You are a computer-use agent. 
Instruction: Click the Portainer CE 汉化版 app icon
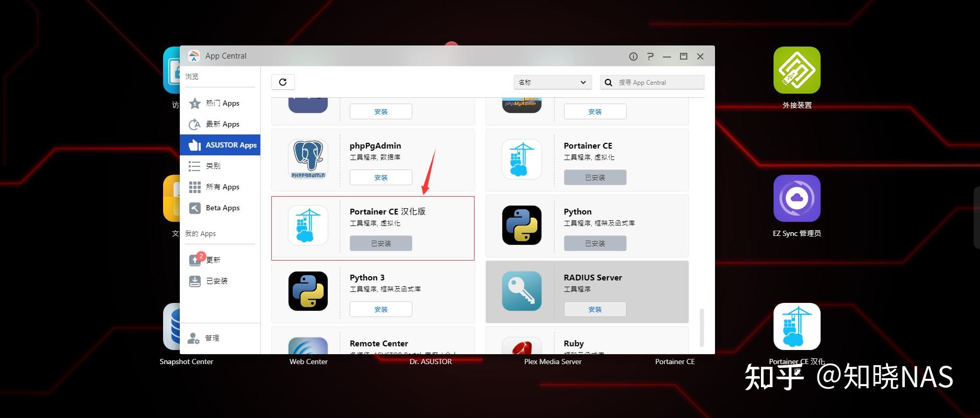[308, 225]
